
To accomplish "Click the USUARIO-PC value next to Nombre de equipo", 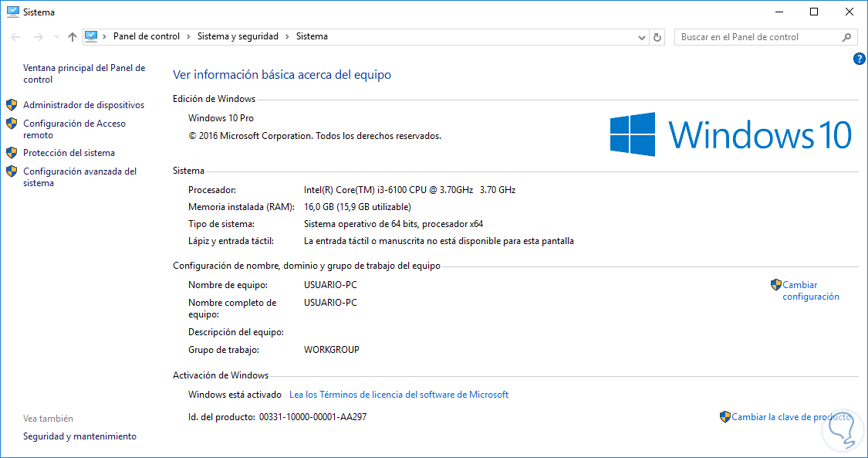I will pyautogui.click(x=330, y=285).
